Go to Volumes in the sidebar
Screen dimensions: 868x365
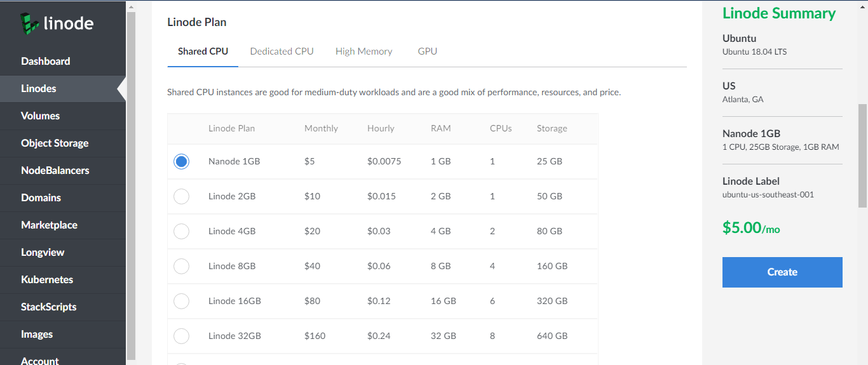(40, 116)
